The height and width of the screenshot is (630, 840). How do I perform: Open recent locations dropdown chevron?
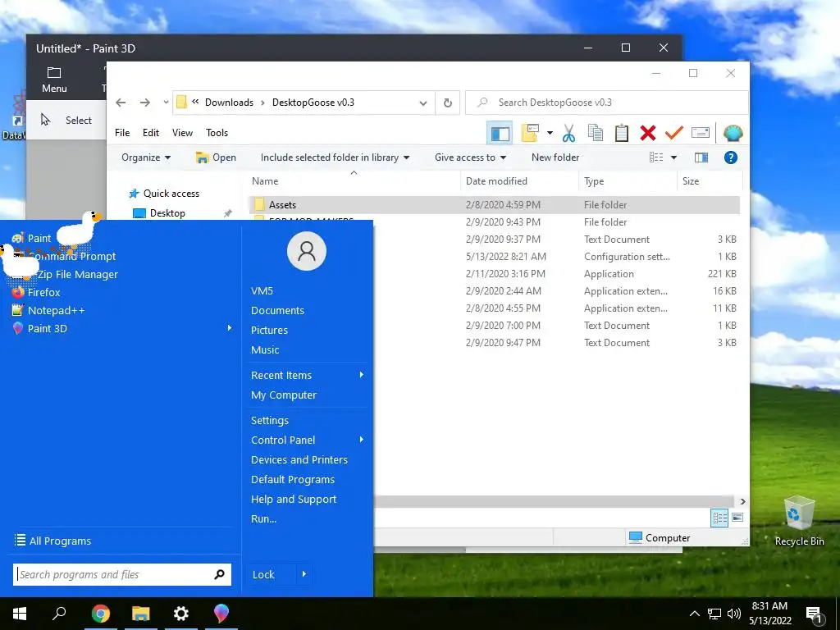pyautogui.click(x=166, y=103)
